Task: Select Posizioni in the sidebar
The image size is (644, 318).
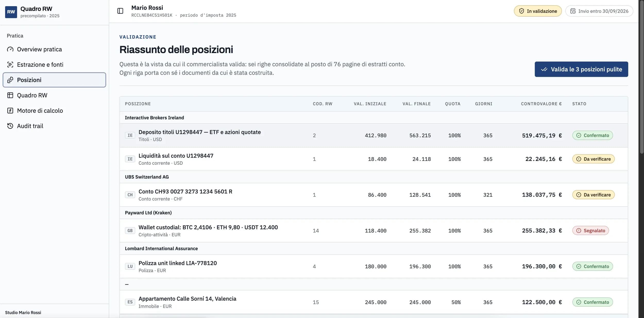Action: click(x=54, y=80)
